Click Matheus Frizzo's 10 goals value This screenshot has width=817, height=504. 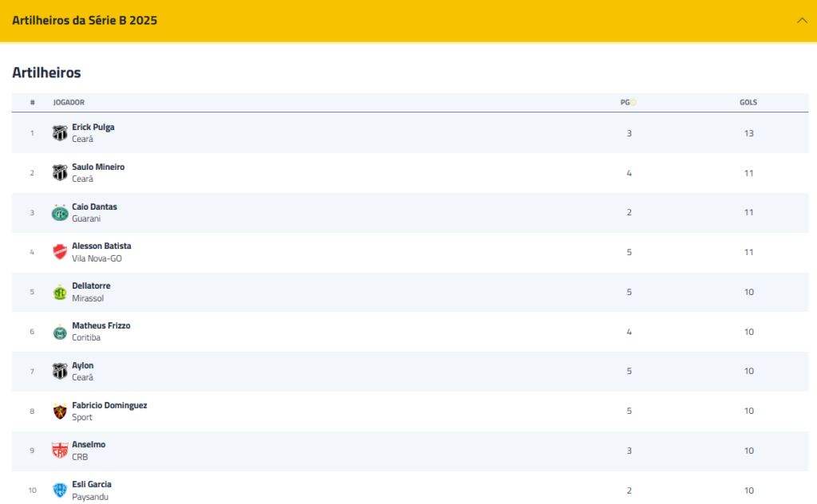(748, 332)
